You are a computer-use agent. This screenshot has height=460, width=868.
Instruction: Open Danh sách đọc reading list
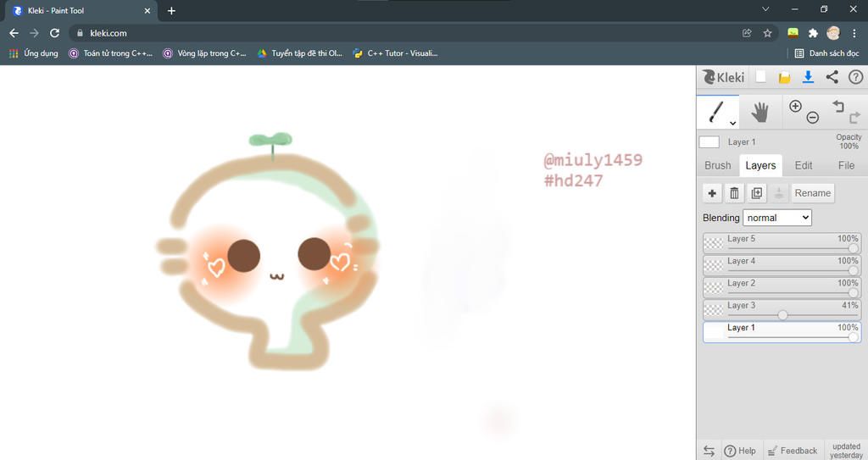[x=826, y=53]
